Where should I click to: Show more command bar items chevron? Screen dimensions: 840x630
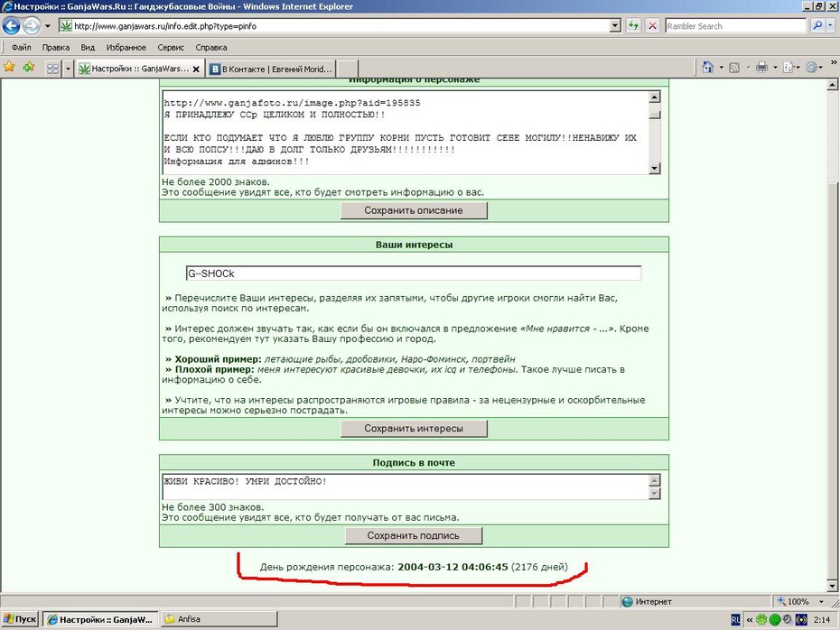click(834, 63)
